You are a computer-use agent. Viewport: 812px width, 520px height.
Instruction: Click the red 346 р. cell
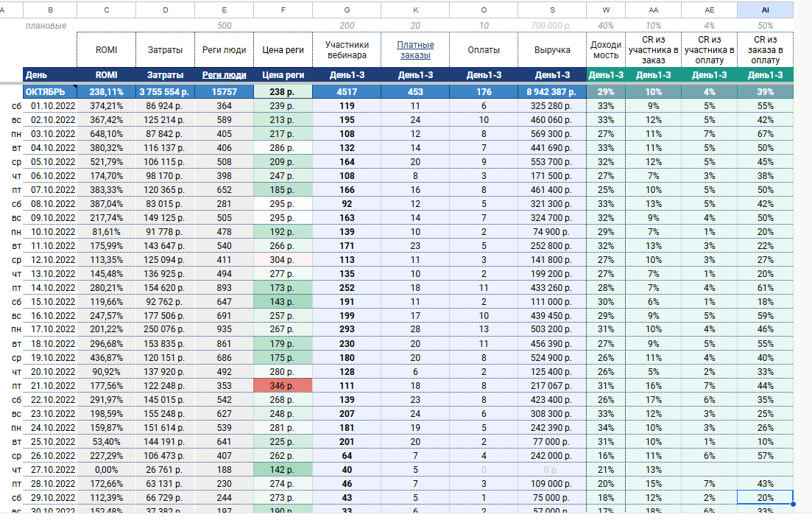click(x=283, y=384)
